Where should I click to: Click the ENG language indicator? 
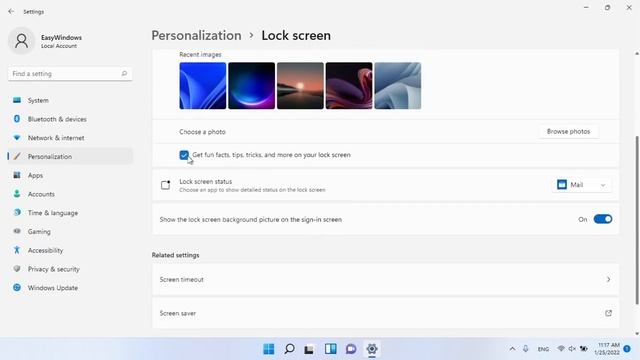pos(543,349)
